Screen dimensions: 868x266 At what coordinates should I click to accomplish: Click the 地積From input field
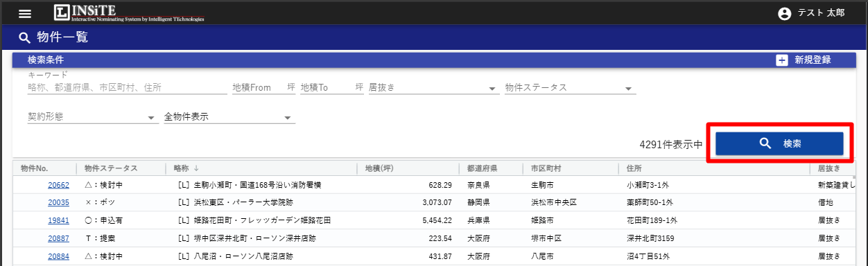pyautogui.click(x=263, y=87)
